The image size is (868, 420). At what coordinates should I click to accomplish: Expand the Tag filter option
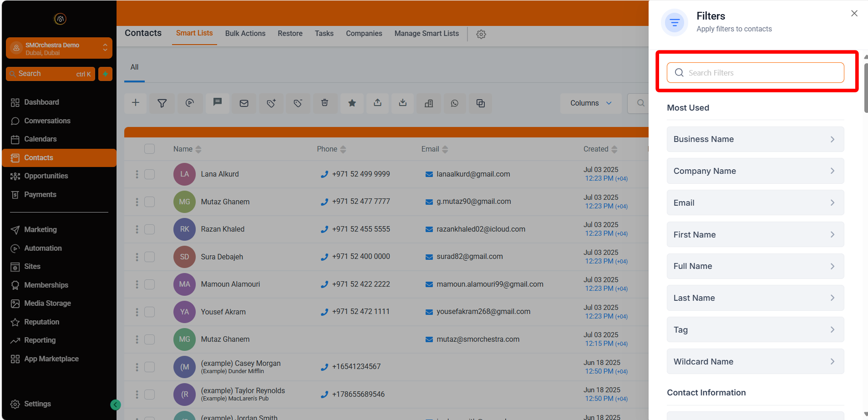[755, 330]
